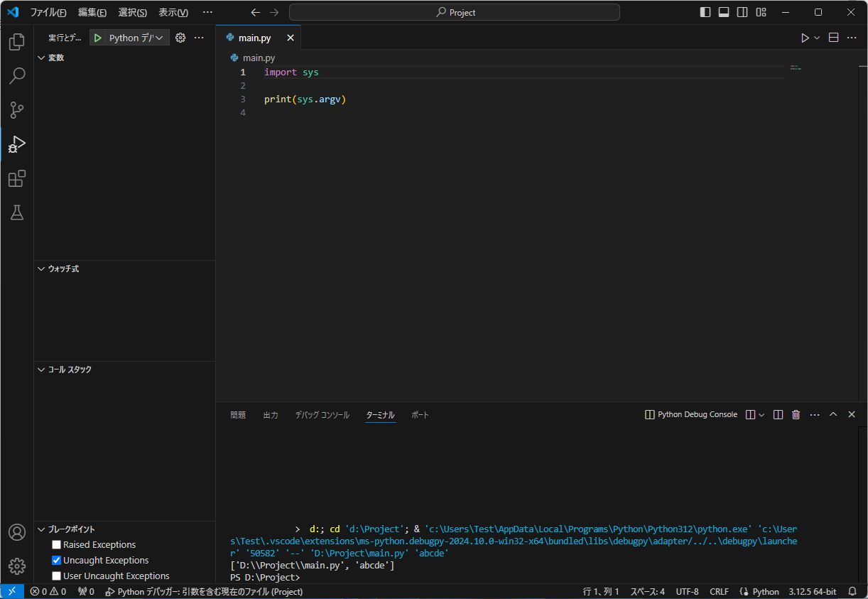This screenshot has height=599, width=868.
Task: Close the terminal panel
Action: tap(852, 414)
